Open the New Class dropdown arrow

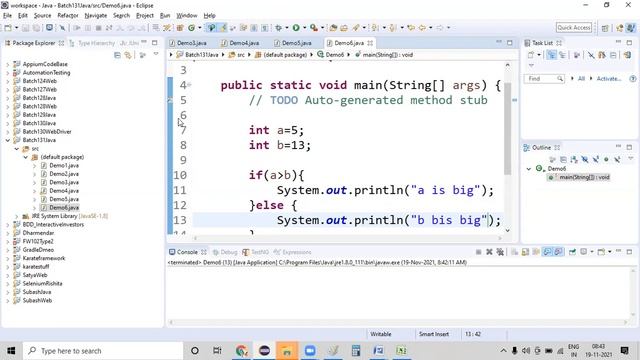(200, 28)
